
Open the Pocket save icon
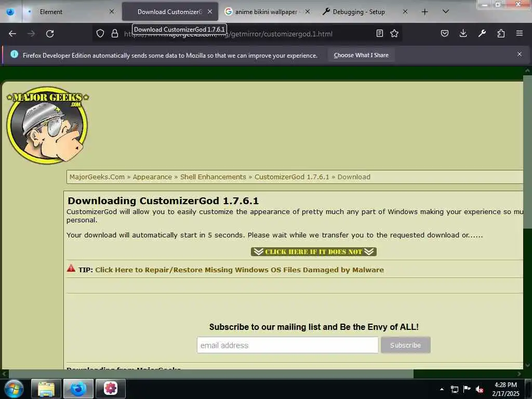(445, 33)
